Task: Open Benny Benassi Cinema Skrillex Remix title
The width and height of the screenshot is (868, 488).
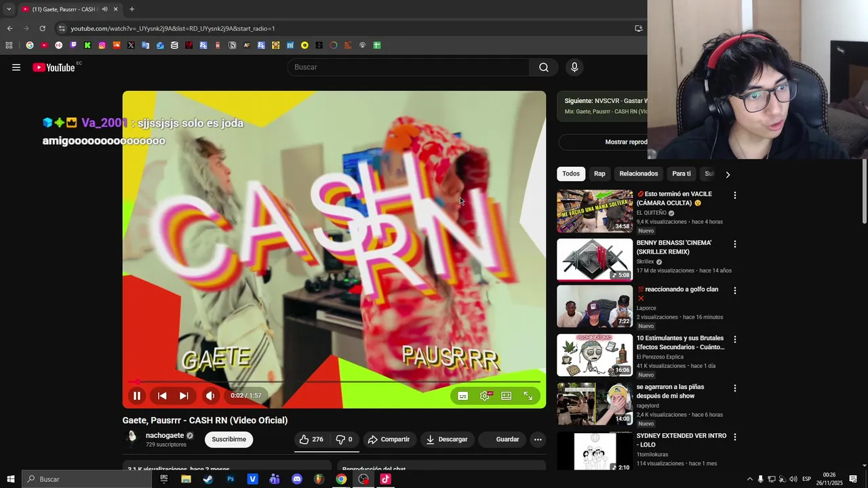Action: pos(674,247)
